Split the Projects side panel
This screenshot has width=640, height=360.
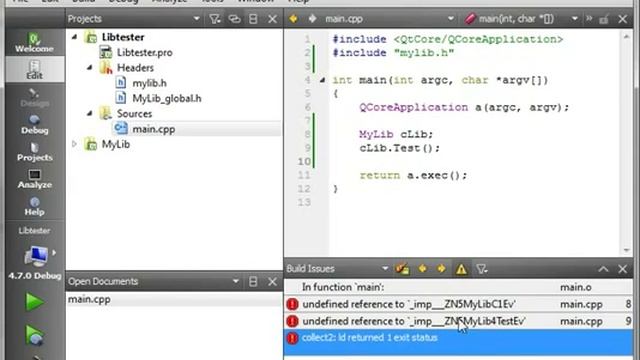253,19
